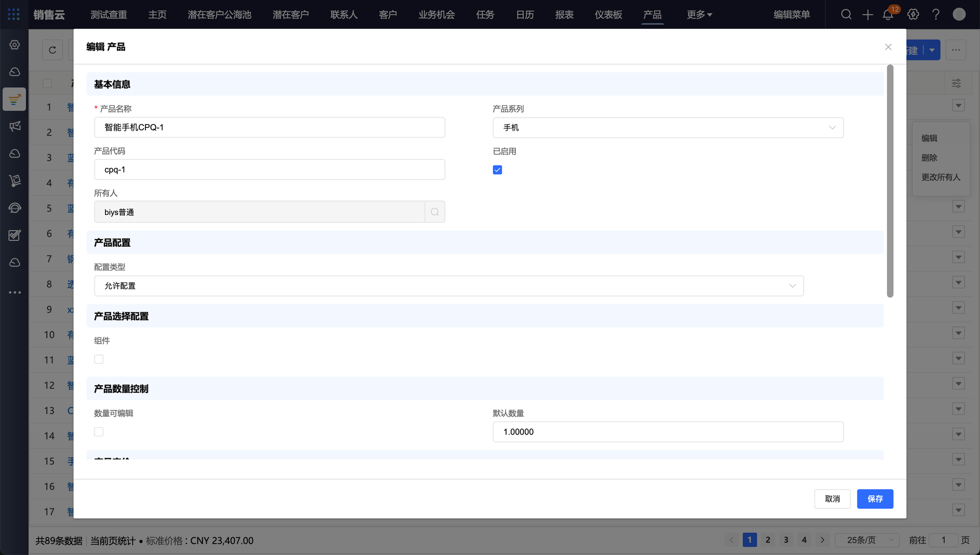
Task: Open the 报表 navigation tab
Action: (564, 15)
